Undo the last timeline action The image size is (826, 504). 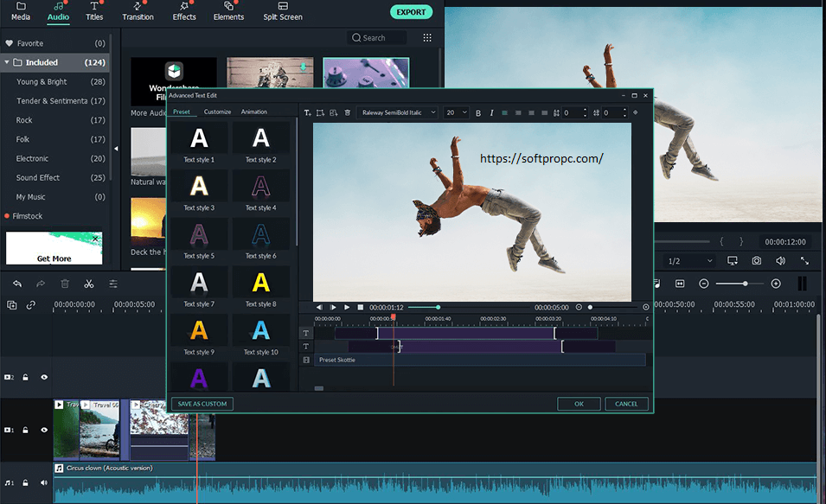(17, 284)
